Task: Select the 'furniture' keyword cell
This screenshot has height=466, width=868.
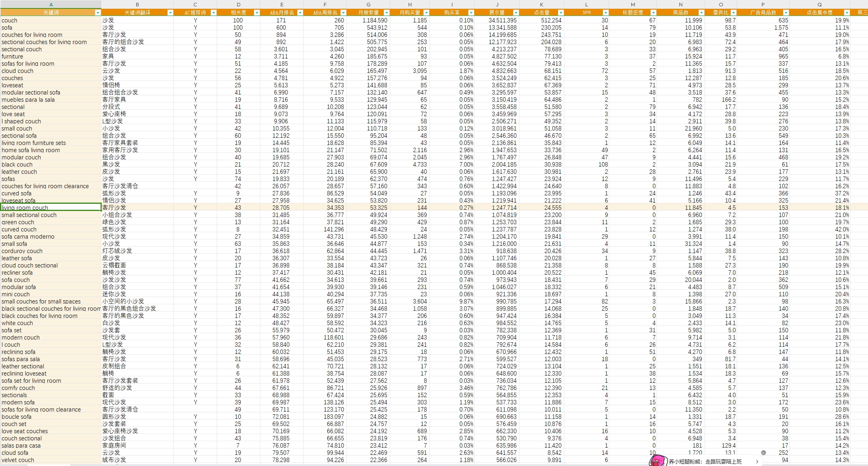Action: click(51, 56)
